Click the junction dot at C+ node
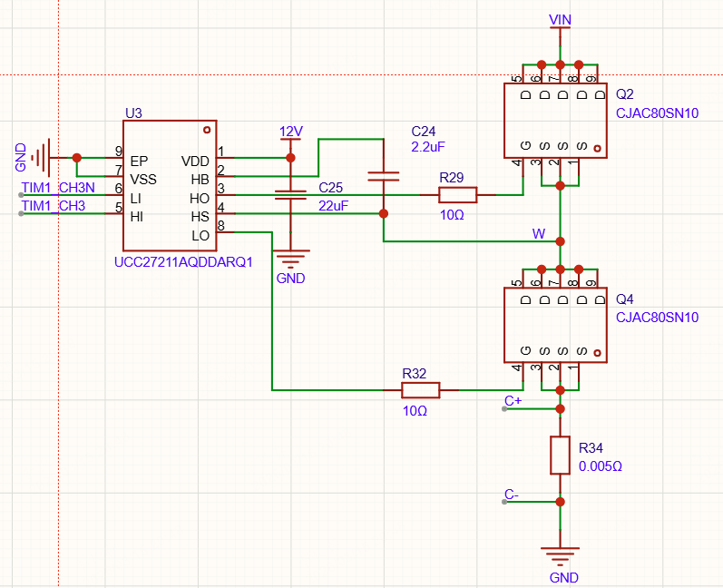This screenshot has width=723, height=588. point(561,408)
